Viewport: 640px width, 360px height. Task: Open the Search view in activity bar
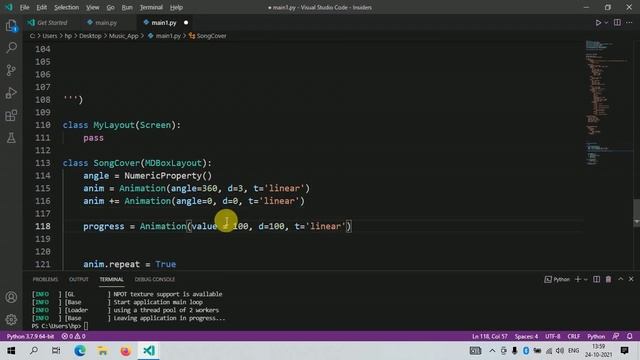(x=11, y=48)
